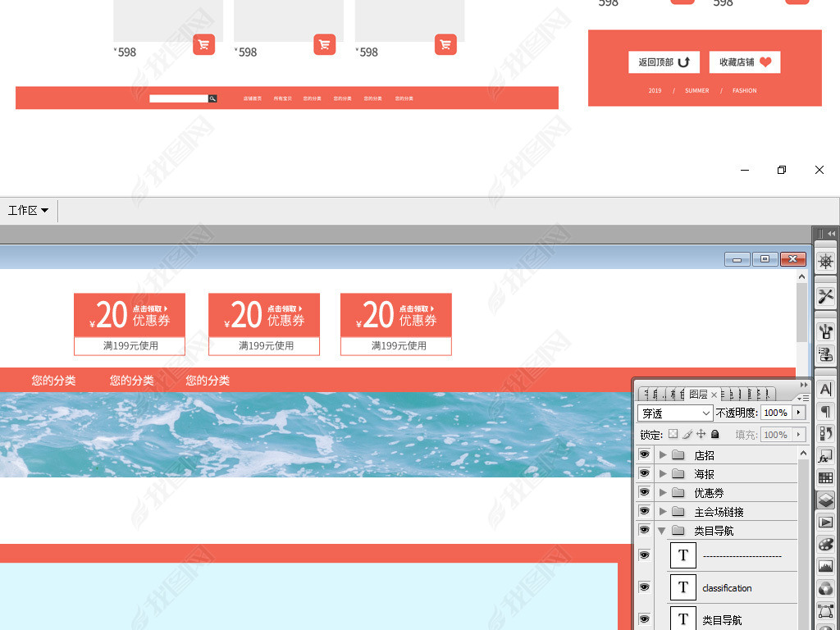Screen dimensions: 840x630
Task: Open the Tool Presets panel icon
Action: tap(825, 296)
